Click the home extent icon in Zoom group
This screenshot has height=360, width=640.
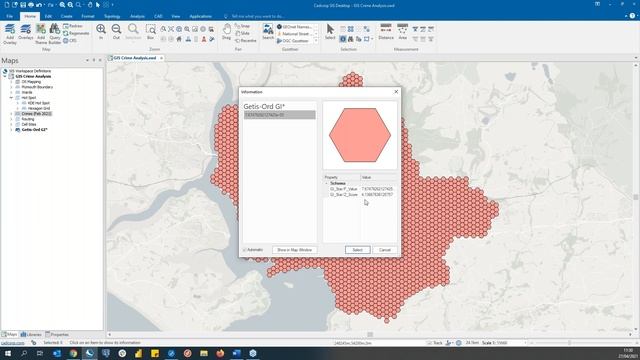point(179,39)
